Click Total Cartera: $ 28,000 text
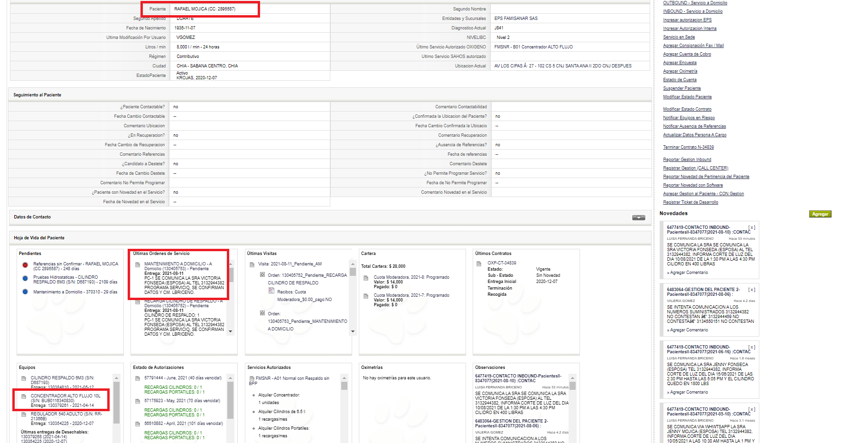Screen dimensions: 868x443 (x=383, y=266)
